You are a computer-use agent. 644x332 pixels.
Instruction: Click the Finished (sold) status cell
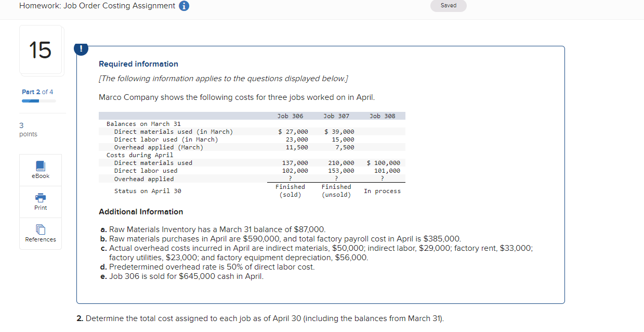point(290,189)
